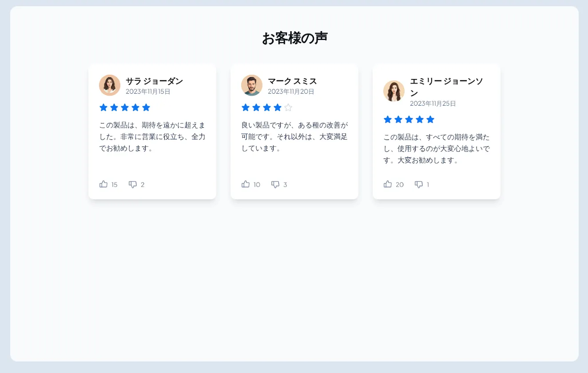Click マーク スミス's profile avatar
This screenshot has width=588, height=373.
(252, 85)
